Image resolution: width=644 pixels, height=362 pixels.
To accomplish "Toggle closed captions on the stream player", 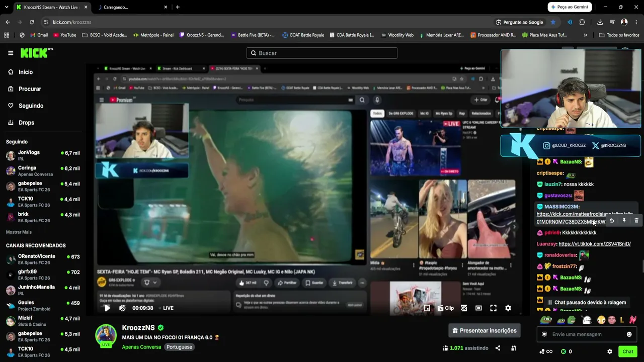I will pos(464,308).
